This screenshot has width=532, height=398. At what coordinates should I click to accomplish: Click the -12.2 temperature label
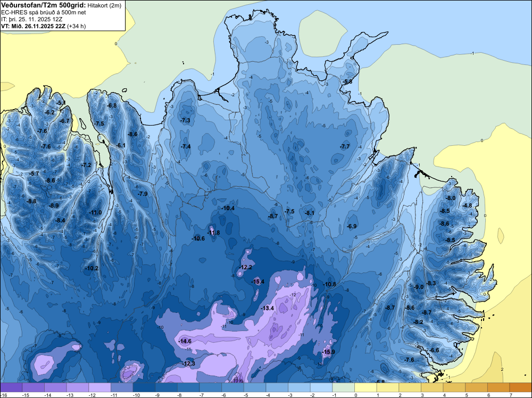pos(245,267)
